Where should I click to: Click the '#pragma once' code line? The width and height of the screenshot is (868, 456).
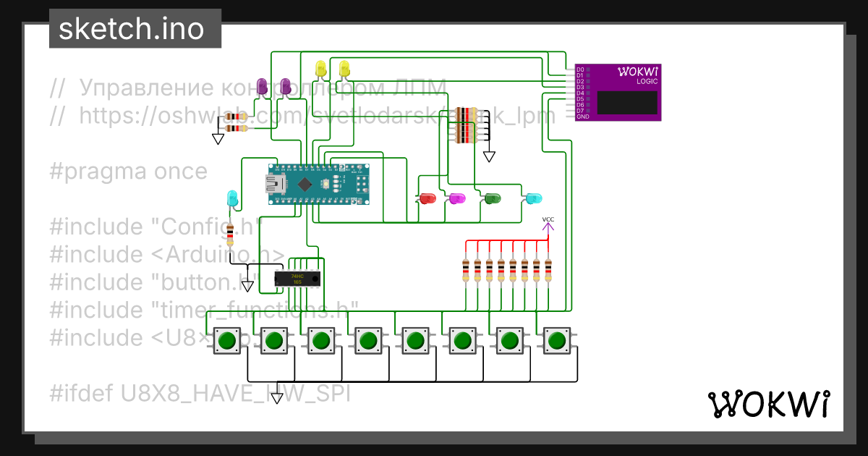pyautogui.click(x=129, y=172)
